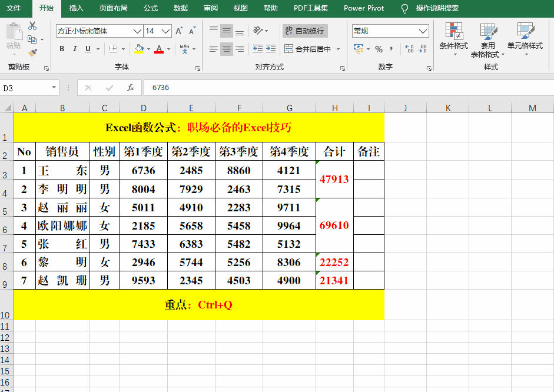Select the Italic formatting icon
The width and height of the screenshot is (554, 392).
point(74,49)
